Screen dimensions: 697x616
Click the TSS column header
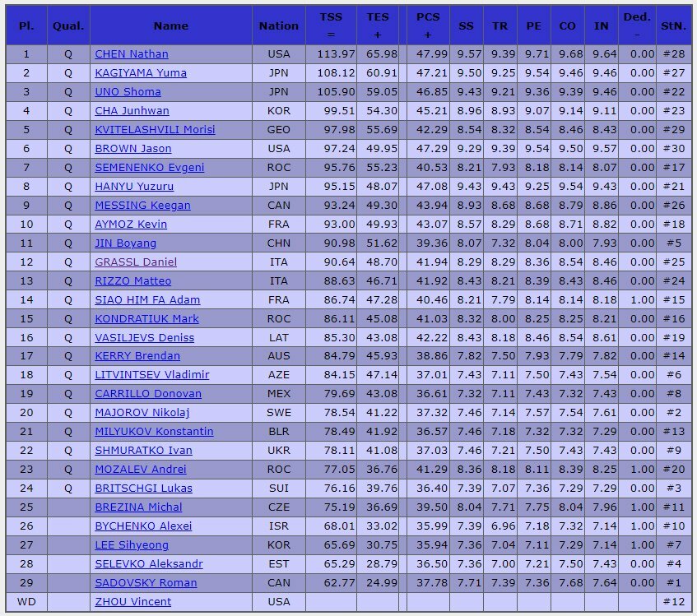point(331,25)
